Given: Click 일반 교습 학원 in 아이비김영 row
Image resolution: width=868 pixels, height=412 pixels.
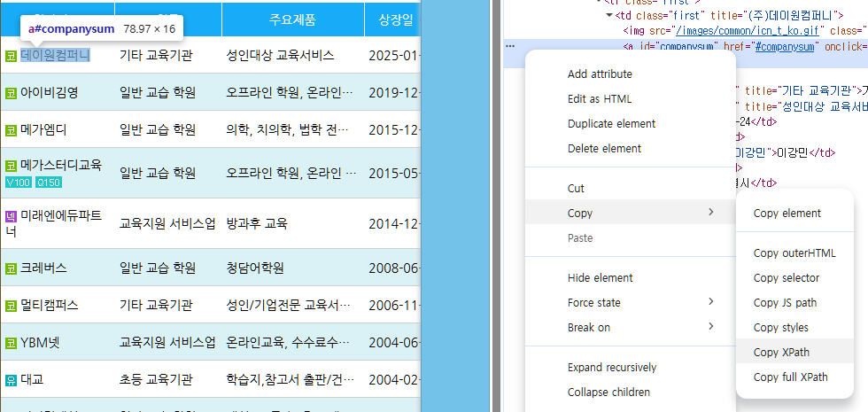Looking at the screenshot, I should tap(158, 92).
